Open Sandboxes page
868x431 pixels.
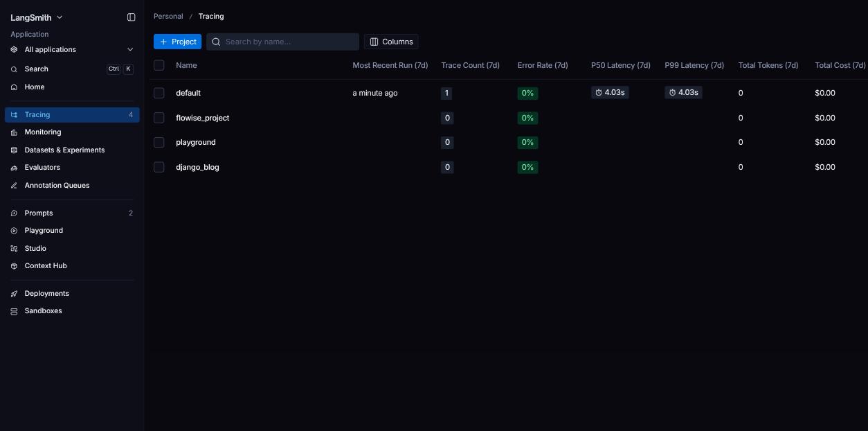pyautogui.click(x=72, y=311)
